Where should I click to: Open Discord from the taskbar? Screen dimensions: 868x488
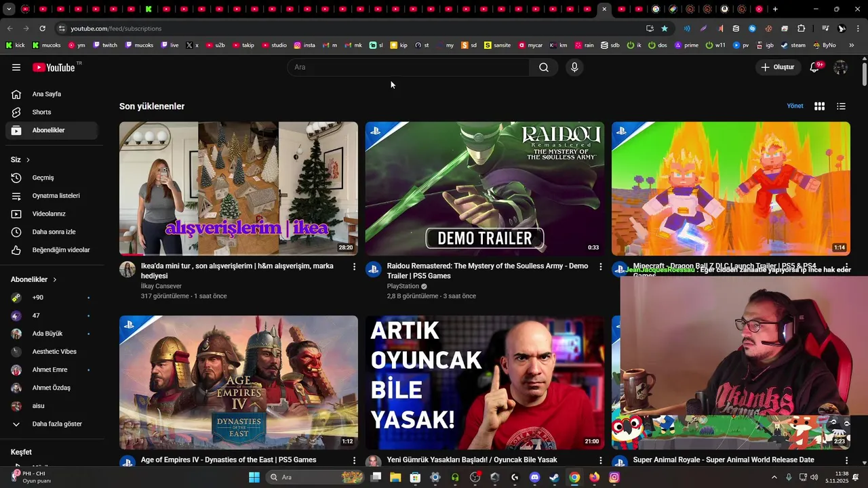[535, 477]
